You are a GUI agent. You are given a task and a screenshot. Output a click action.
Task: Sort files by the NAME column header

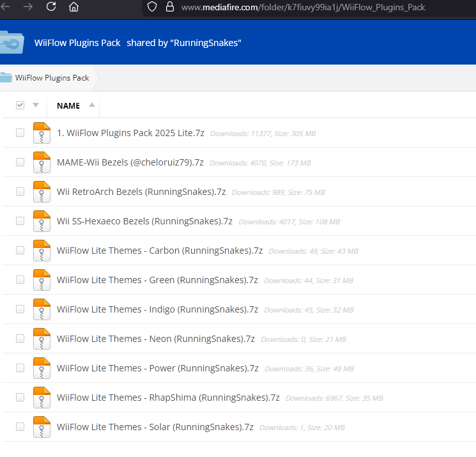tap(68, 105)
